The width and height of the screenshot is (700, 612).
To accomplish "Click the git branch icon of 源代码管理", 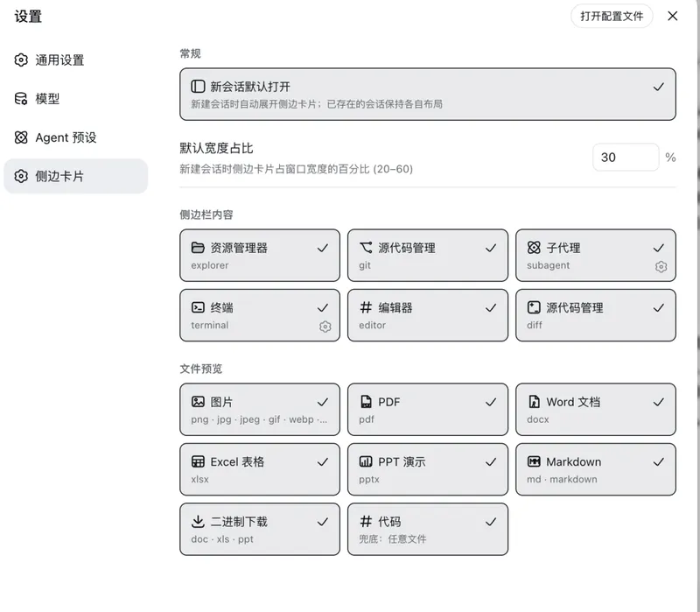I will pos(366,248).
